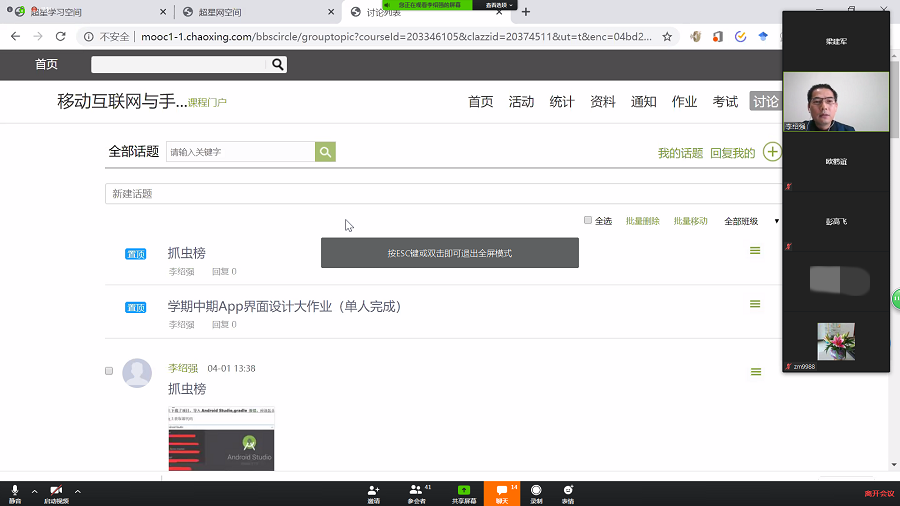This screenshot has height=506, width=900.
Task: Open menu icon for 抓虫榜 pinned topic
Action: (x=755, y=251)
